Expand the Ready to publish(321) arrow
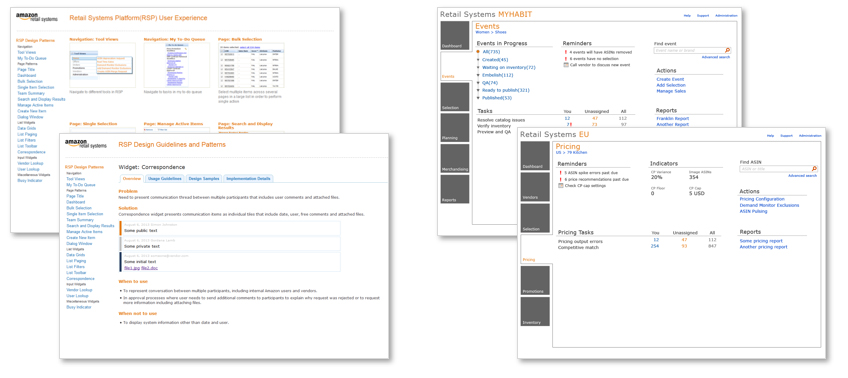The image size is (848, 378). pyautogui.click(x=478, y=90)
